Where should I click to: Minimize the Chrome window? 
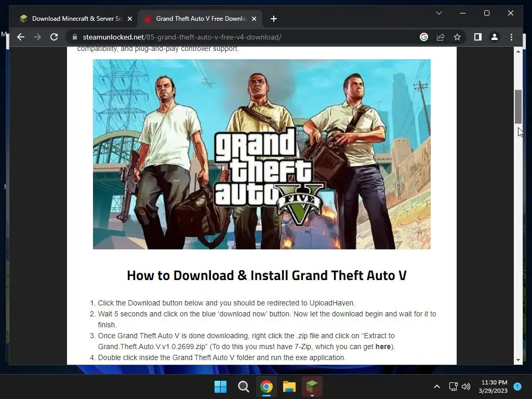click(x=463, y=13)
